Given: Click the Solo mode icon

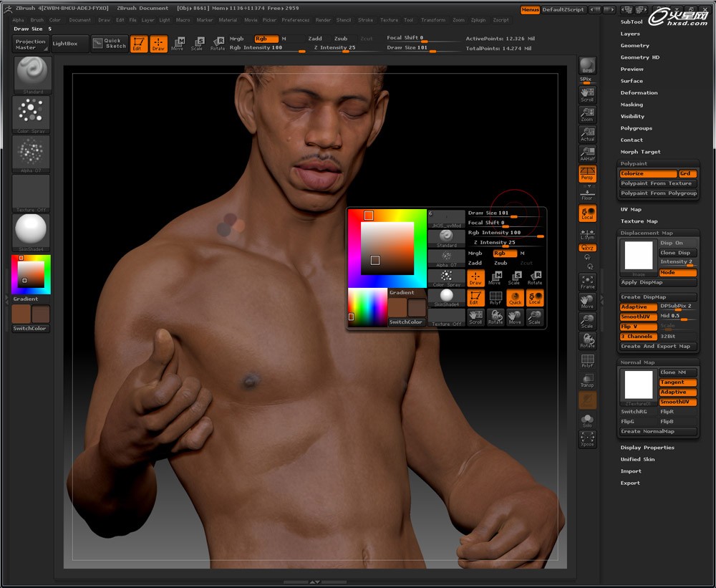Looking at the screenshot, I should click(587, 421).
